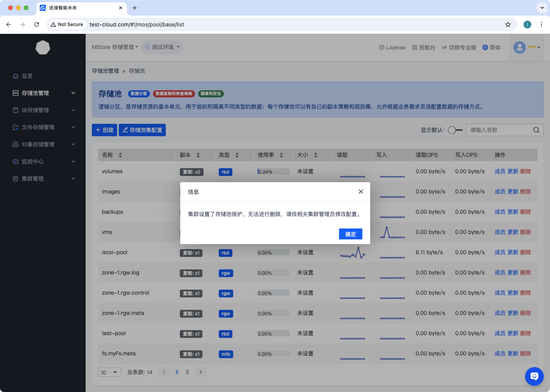Click the user avatar icon

pos(519,47)
